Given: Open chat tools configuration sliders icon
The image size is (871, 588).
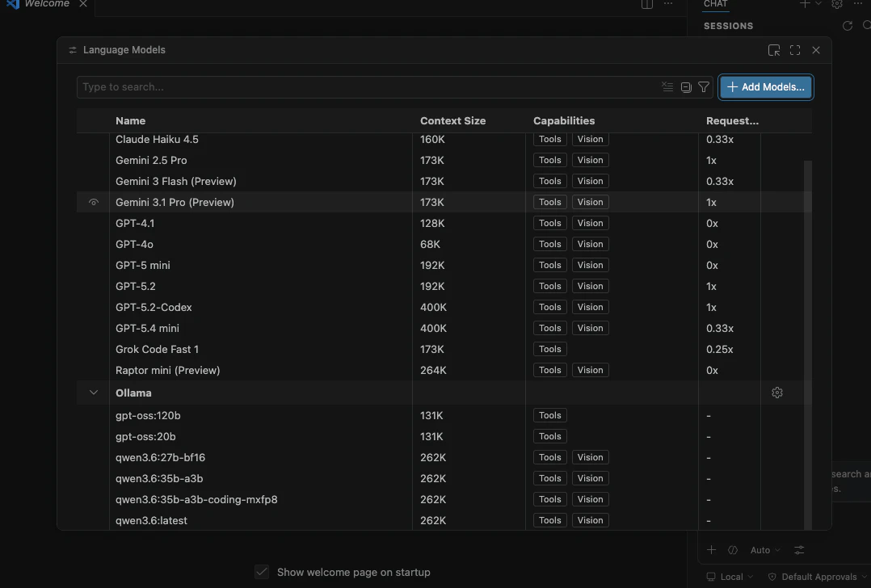Looking at the screenshot, I should pyautogui.click(x=799, y=550).
